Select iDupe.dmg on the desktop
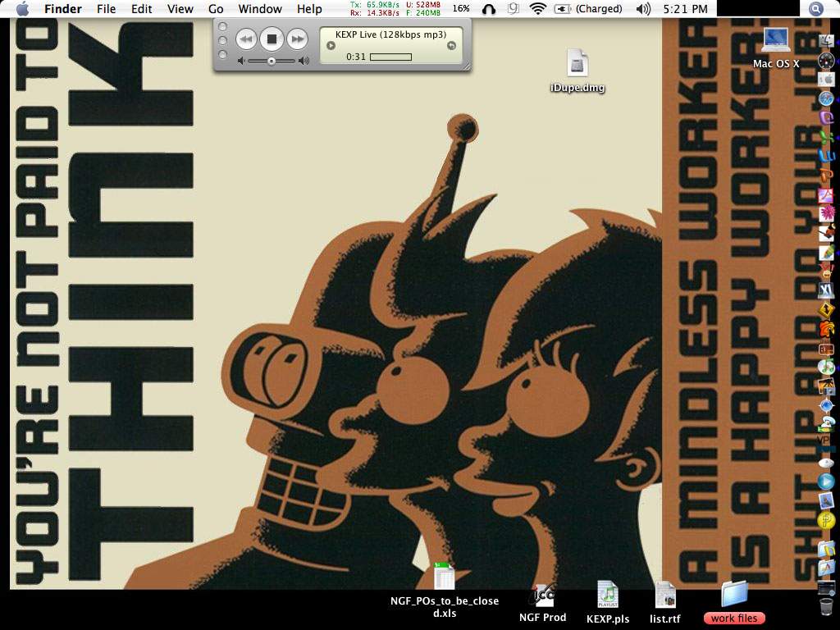The image size is (840, 630). click(577, 71)
